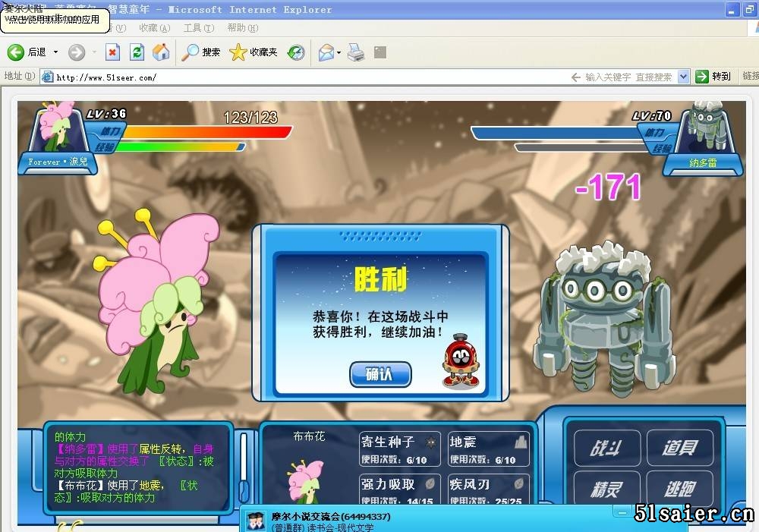Select the 强力吸取 skill
The width and height of the screenshot is (759, 532).
400,490
